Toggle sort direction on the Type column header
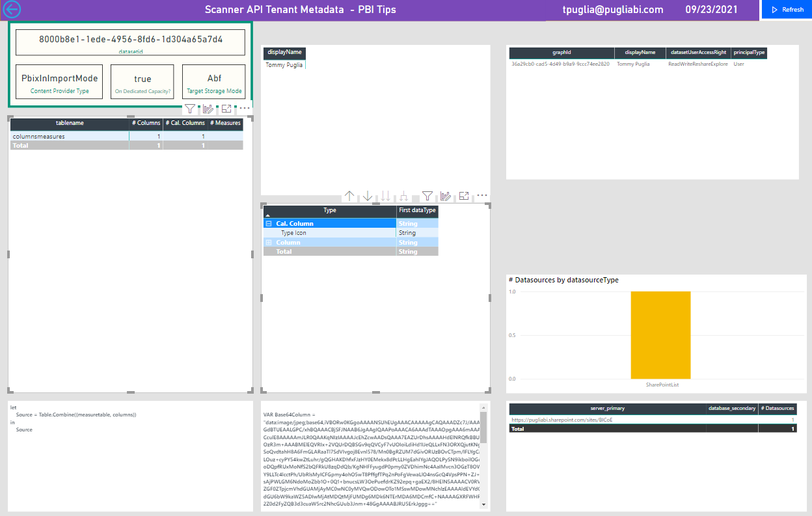812x516 pixels. [329, 211]
